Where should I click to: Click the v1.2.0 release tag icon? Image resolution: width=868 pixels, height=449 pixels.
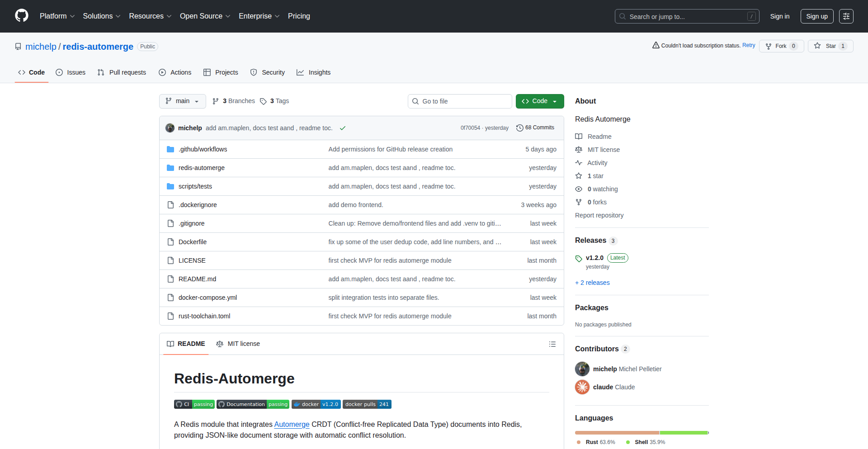pos(579,258)
